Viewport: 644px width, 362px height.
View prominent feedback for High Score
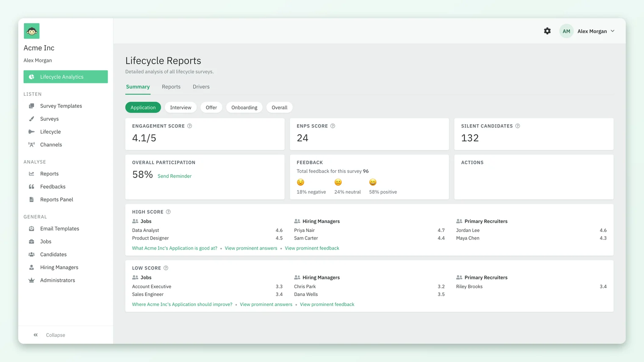pyautogui.click(x=312, y=248)
